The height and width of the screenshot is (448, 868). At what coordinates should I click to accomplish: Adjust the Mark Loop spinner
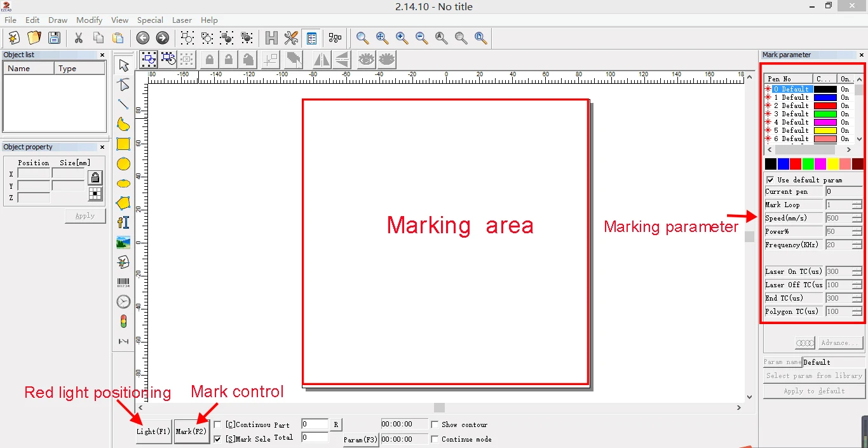coord(857,205)
